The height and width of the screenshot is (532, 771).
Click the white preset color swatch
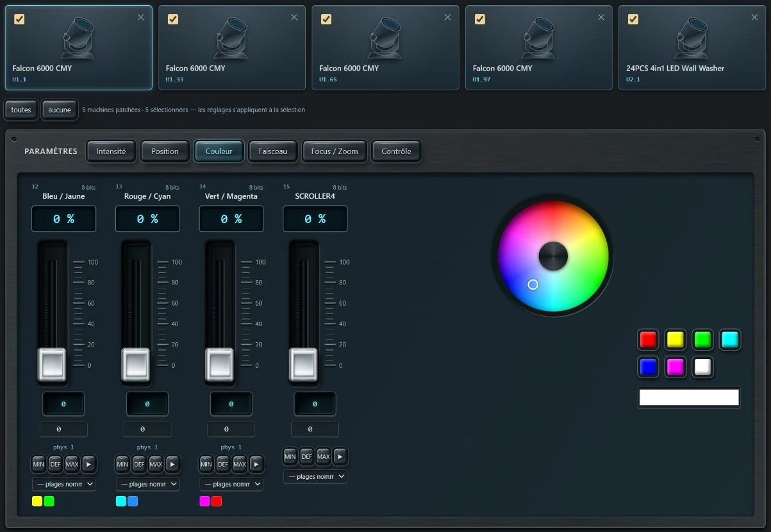(703, 367)
